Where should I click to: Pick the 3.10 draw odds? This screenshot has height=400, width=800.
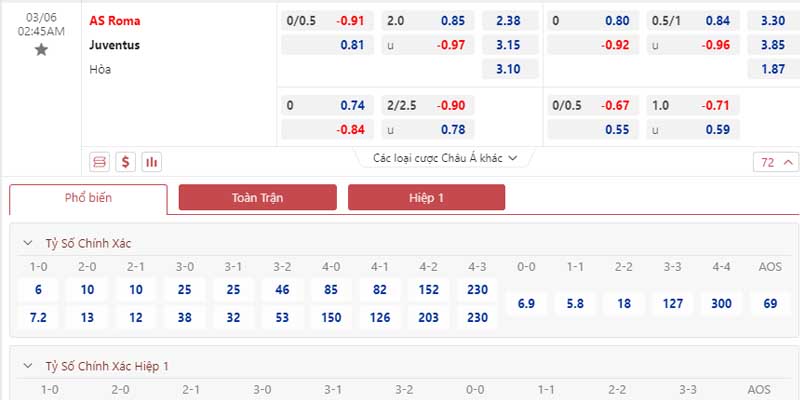[509, 69]
